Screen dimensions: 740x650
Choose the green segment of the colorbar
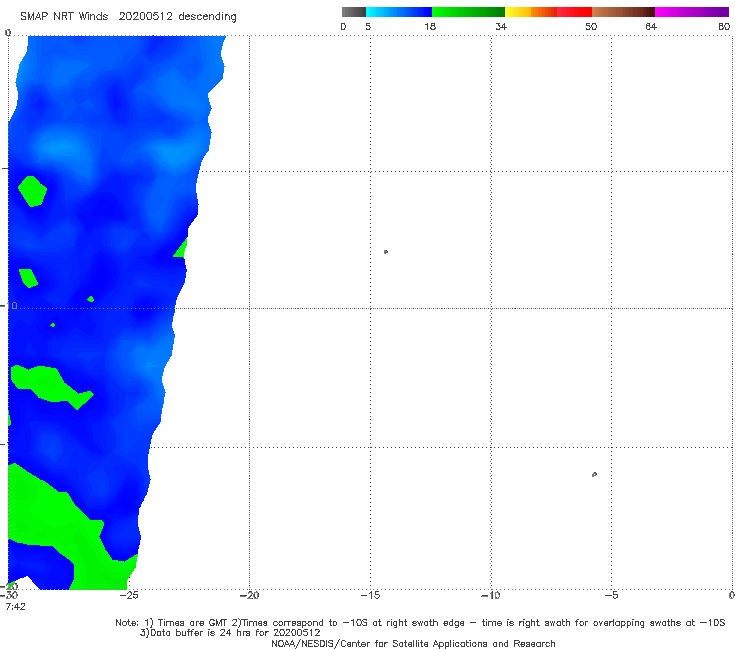click(468, 12)
